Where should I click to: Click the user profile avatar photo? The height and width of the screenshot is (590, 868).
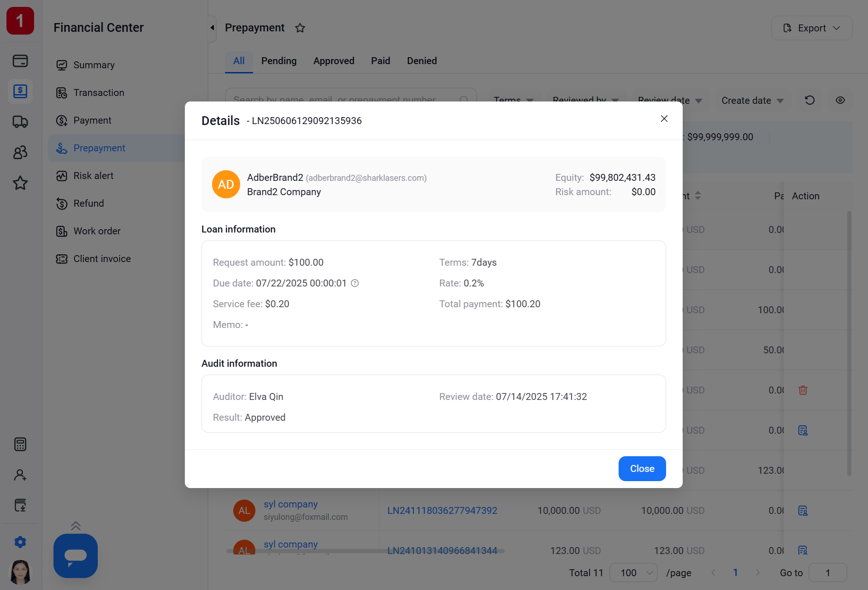pyautogui.click(x=20, y=572)
